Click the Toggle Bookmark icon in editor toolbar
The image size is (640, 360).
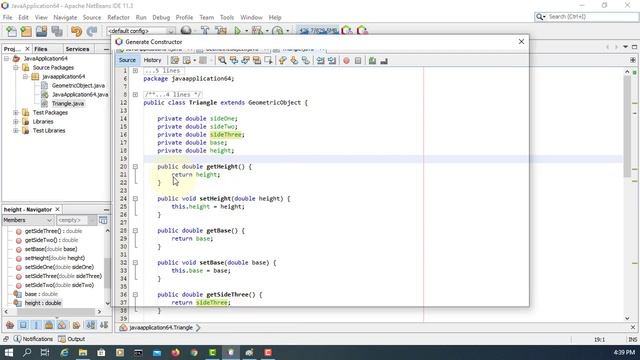(306, 60)
